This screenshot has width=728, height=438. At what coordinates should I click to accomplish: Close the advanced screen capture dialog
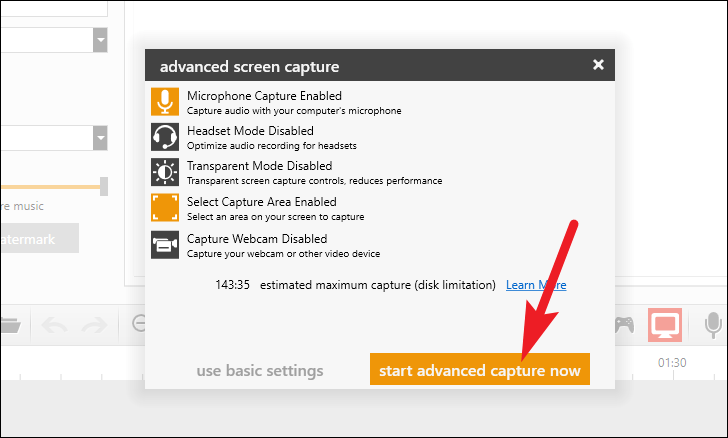point(598,65)
